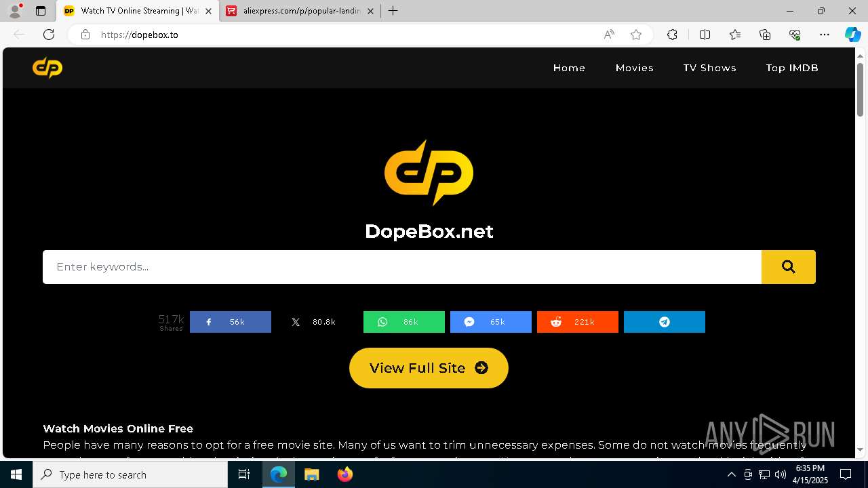Screen dimensions: 868x488
Task: Share via Messenger button 65k
Action: click(491, 322)
